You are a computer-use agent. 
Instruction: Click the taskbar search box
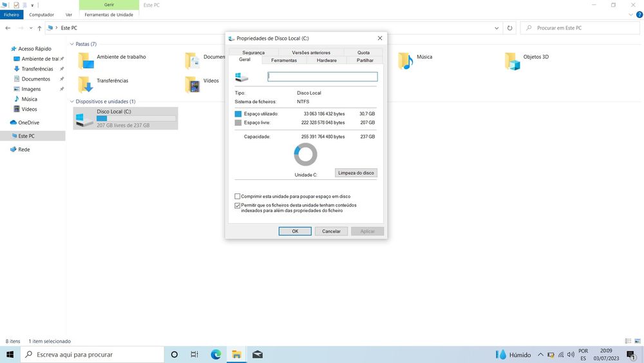[x=92, y=355]
